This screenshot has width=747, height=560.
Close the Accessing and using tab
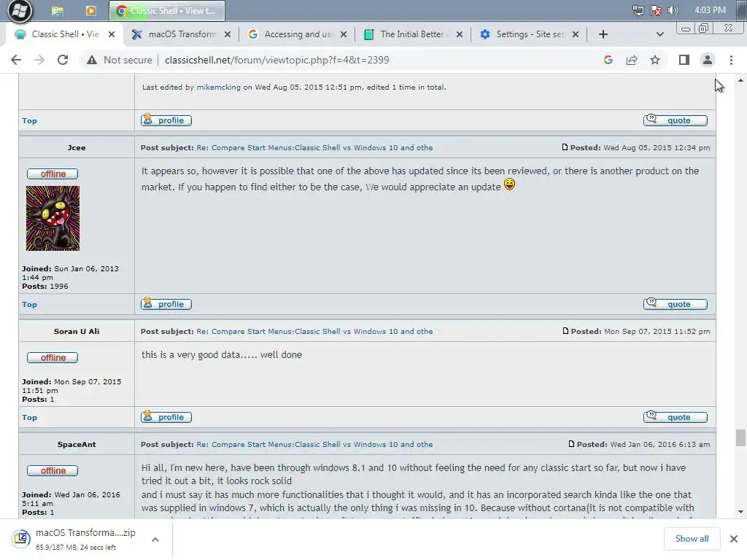pos(344,34)
